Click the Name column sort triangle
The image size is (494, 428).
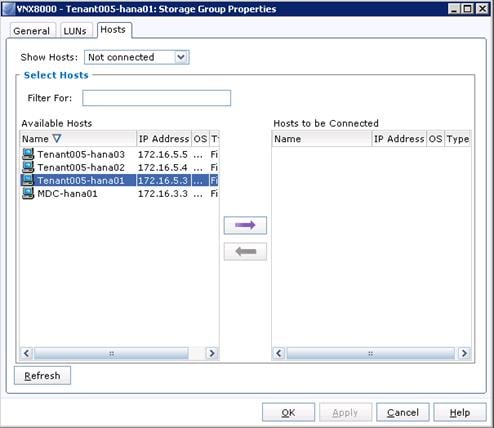57,138
